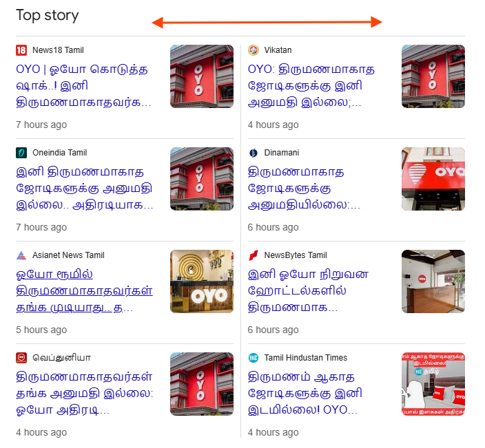Click the Dinamani OYO signboard thumbnail

[x=433, y=179]
